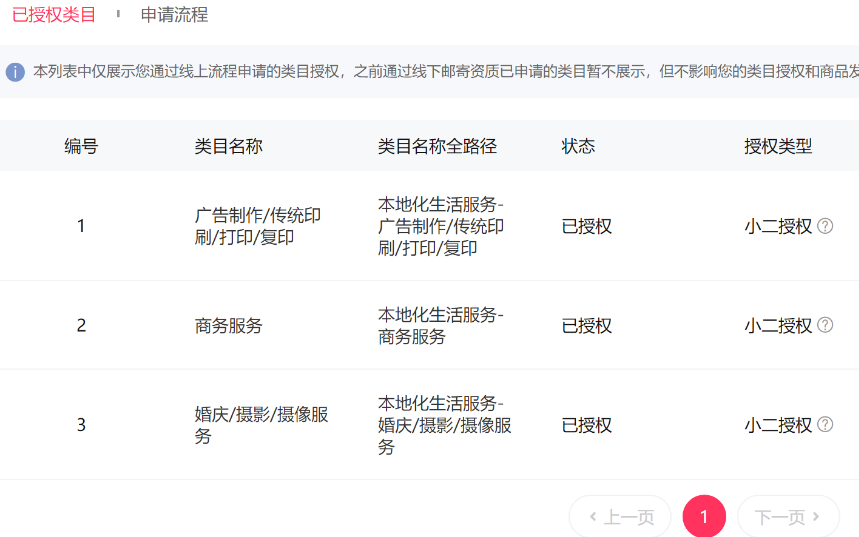Click the 小二授权 text in row 3
859x537 pixels.
point(778,425)
